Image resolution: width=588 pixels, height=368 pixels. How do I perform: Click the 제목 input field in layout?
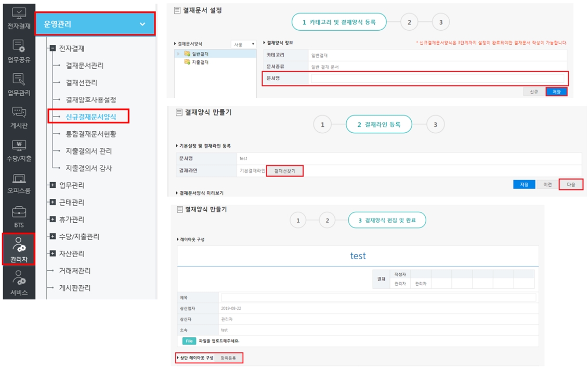tap(378, 297)
